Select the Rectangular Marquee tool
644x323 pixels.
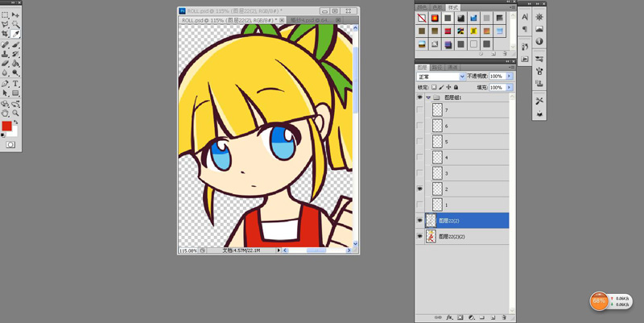tap(5, 15)
